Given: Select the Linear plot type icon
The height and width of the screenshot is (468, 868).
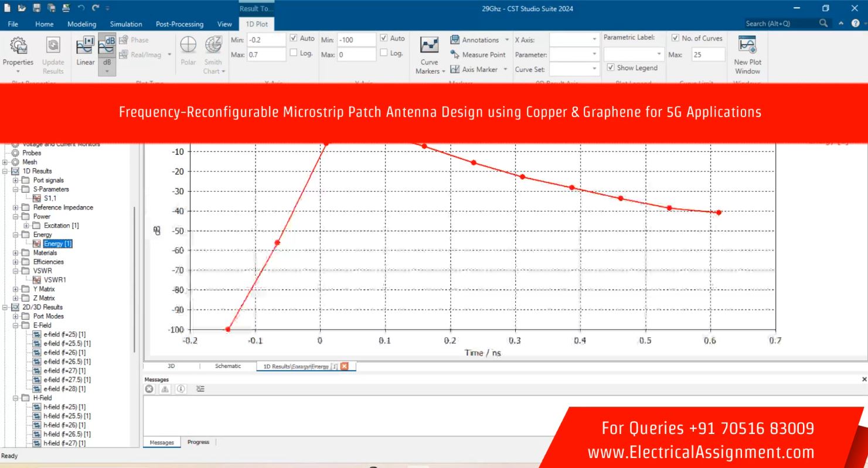Looking at the screenshot, I should pyautogui.click(x=86, y=52).
